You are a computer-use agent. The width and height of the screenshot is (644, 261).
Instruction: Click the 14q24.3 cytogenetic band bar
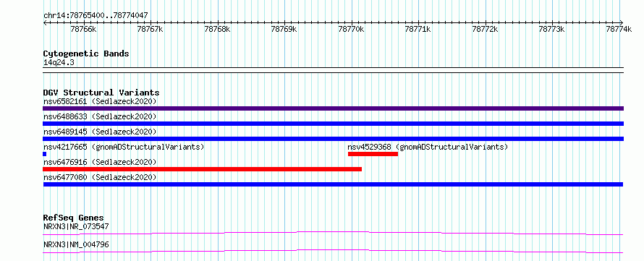[x=333, y=70]
